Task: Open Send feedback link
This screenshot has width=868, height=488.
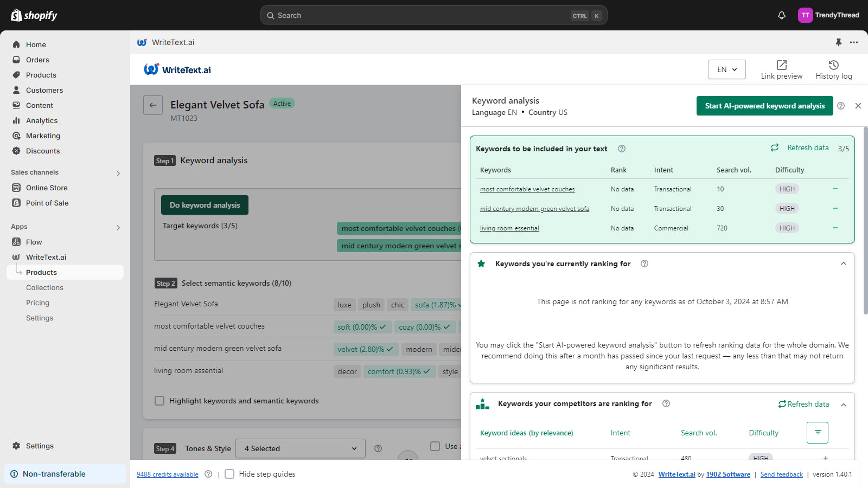Action: point(781,474)
